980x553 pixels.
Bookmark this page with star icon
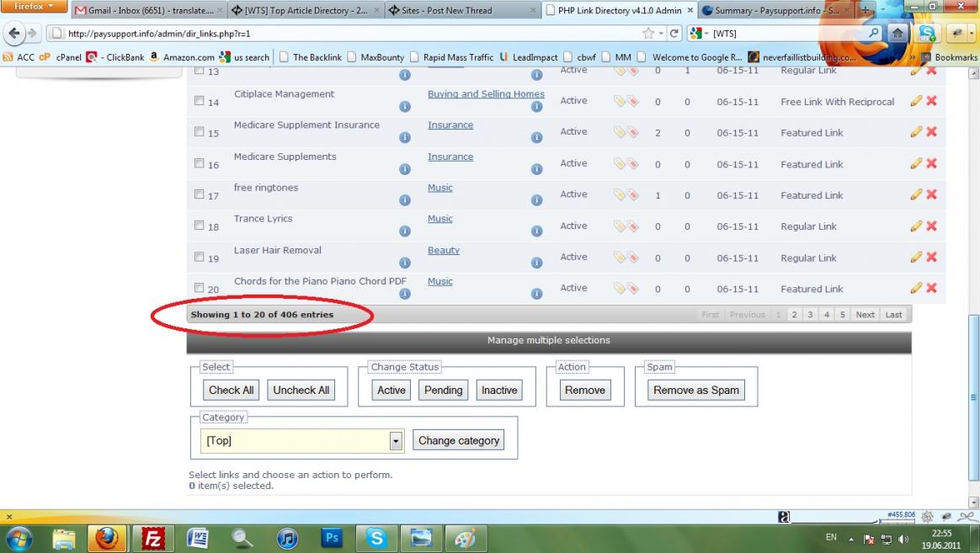click(648, 33)
